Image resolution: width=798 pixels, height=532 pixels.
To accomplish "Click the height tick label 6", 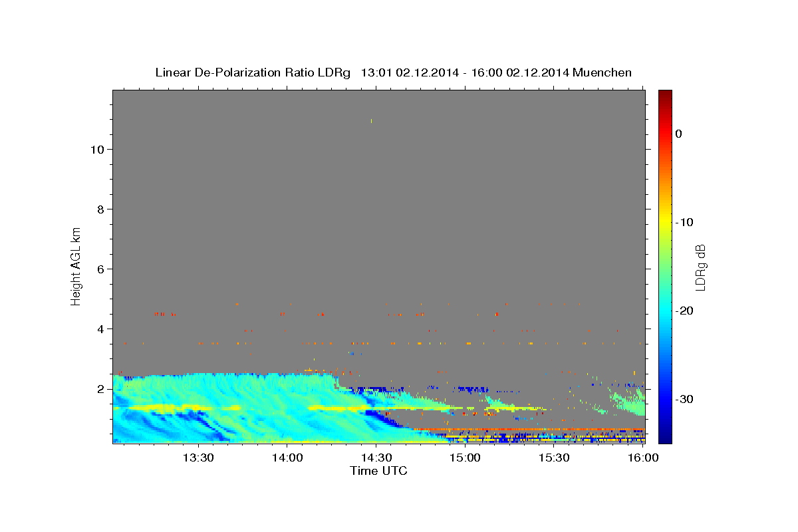I will [x=101, y=269].
